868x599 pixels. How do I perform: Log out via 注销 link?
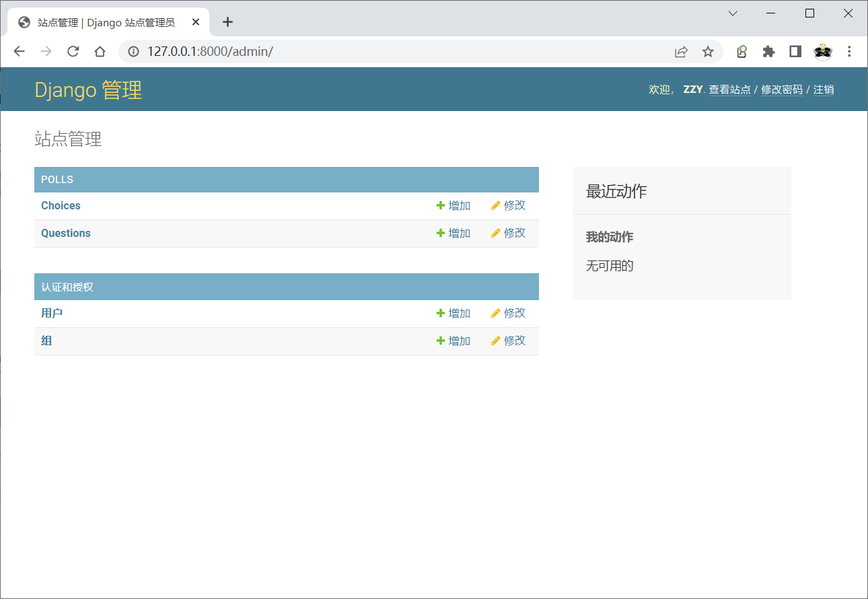point(824,90)
